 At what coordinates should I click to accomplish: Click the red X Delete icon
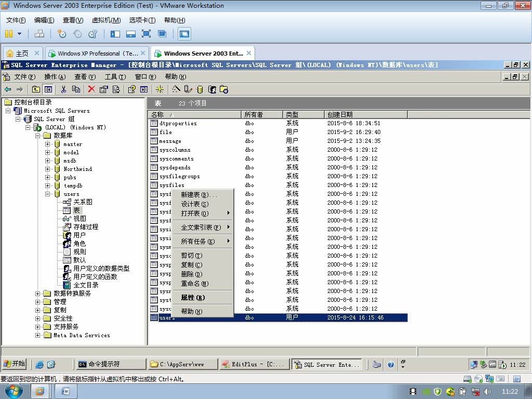[x=91, y=89]
